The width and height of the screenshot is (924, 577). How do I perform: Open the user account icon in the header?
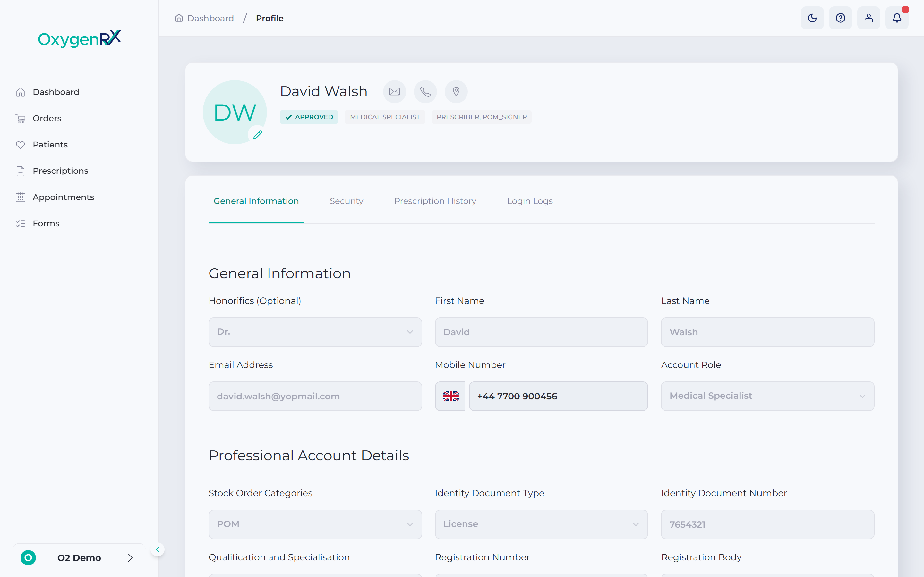[x=868, y=18]
